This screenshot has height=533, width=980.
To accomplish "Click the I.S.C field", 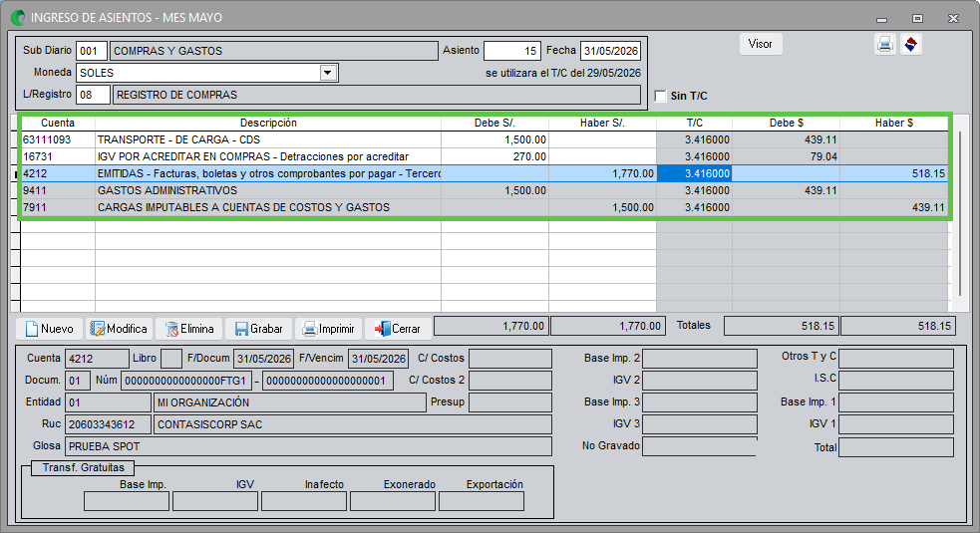I will [x=896, y=381].
